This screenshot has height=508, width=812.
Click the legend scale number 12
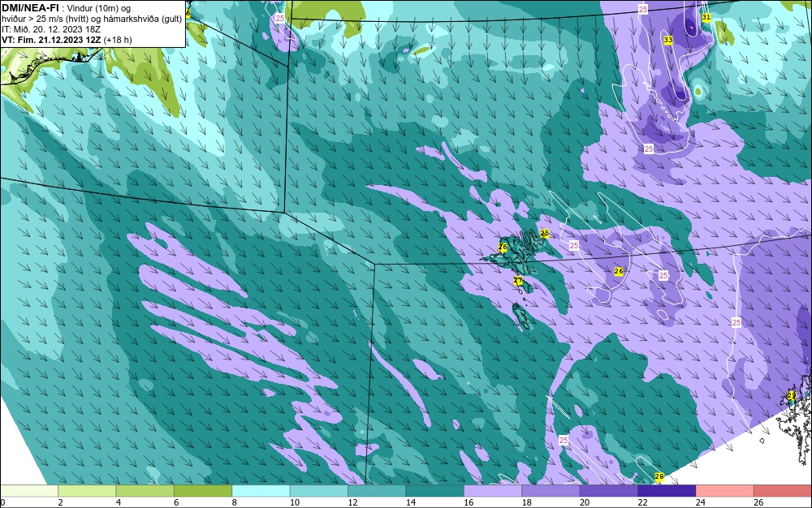pos(352,502)
